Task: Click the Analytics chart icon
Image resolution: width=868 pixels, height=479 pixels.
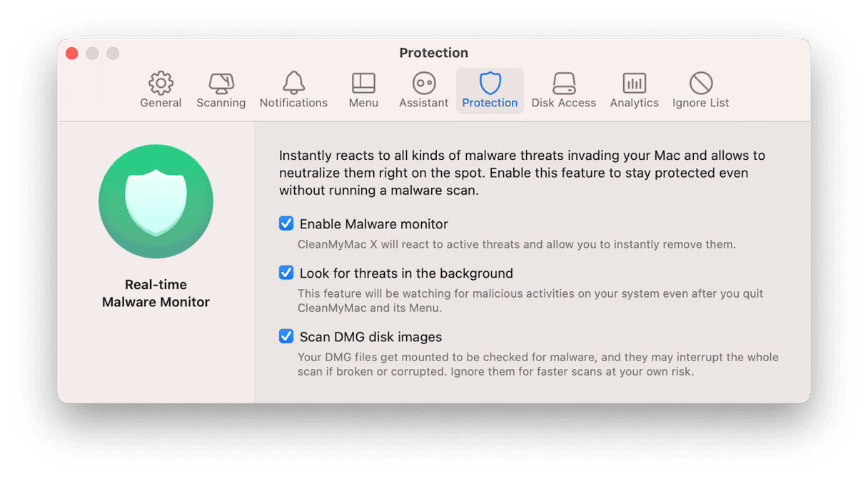Action: [x=634, y=83]
